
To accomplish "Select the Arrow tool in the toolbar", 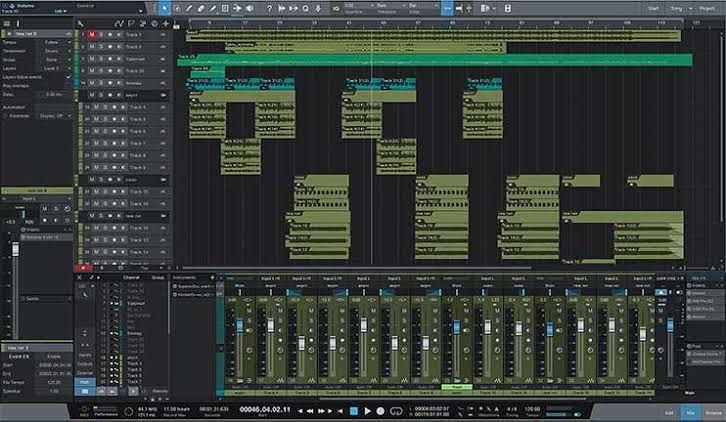I will (164, 8).
